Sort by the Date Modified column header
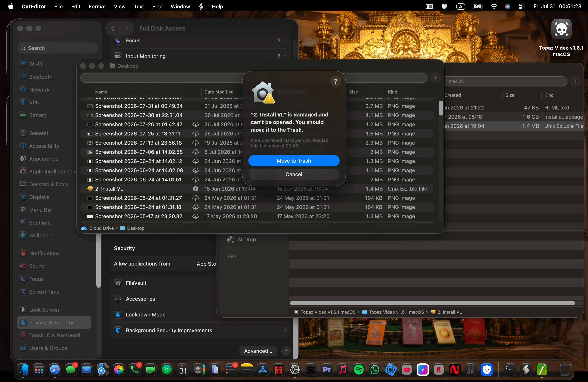 click(x=219, y=92)
